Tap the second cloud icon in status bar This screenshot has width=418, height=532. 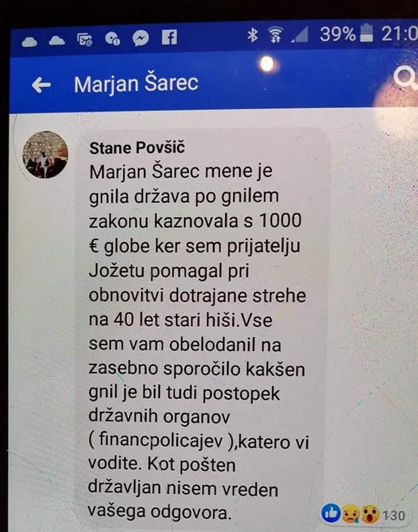pos(57,41)
